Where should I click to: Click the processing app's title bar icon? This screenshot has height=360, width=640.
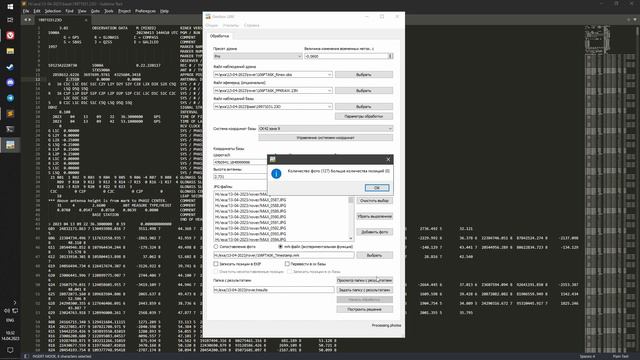point(208,17)
